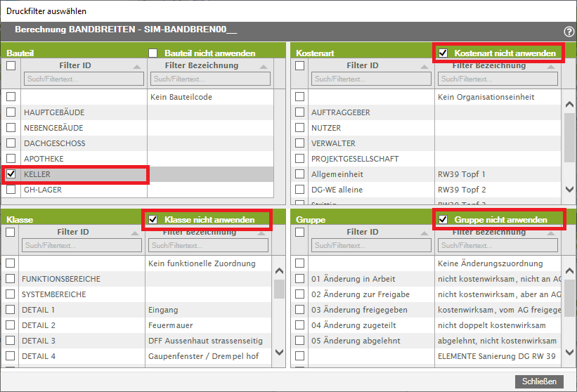The width and height of the screenshot is (577, 392).
Task: Open the help question mark icon
Action: [569, 32]
